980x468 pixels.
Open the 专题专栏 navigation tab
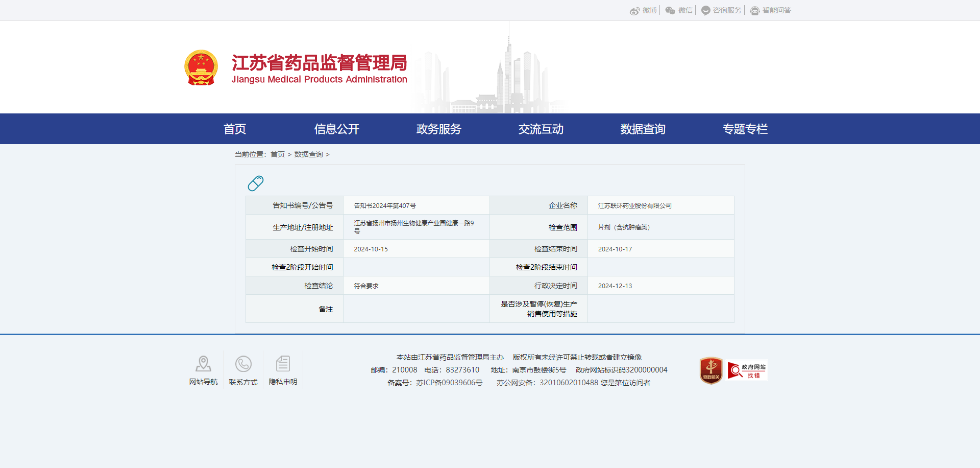pyautogui.click(x=745, y=129)
